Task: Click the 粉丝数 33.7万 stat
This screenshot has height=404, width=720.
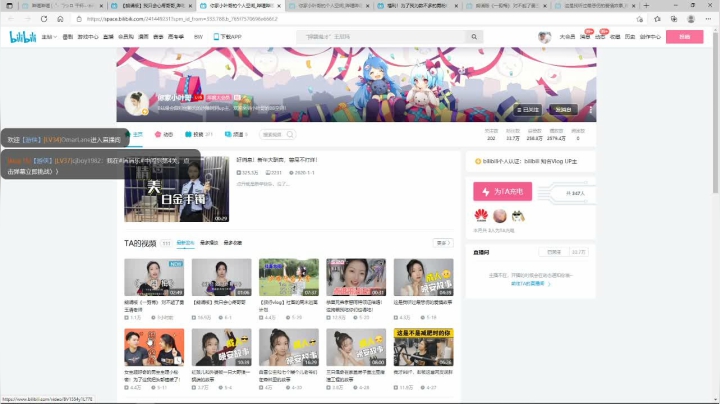Action: coord(512,135)
